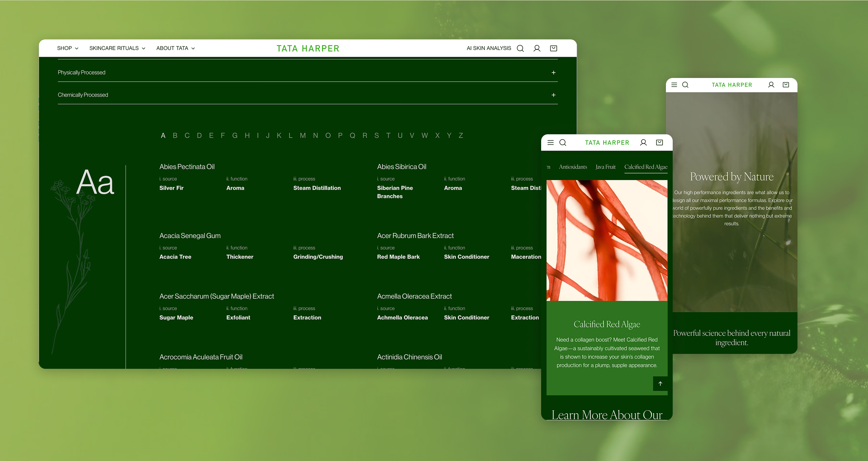Jump to letter C in alphabet index
Viewport: 868px width, 461px height.
(187, 136)
